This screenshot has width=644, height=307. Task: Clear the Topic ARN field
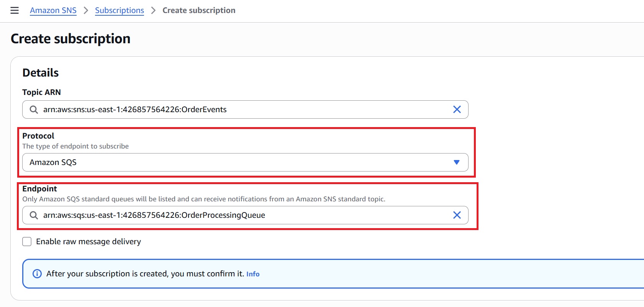(x=457, y=109)
